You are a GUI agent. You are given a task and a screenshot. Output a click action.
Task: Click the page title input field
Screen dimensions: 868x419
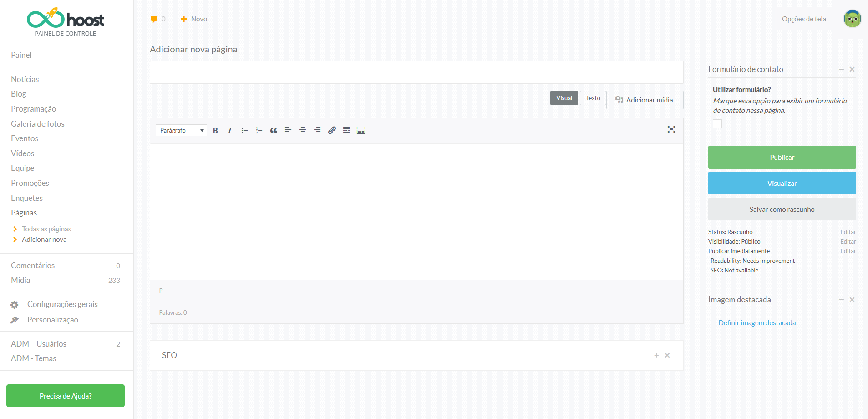coord(416,72)
